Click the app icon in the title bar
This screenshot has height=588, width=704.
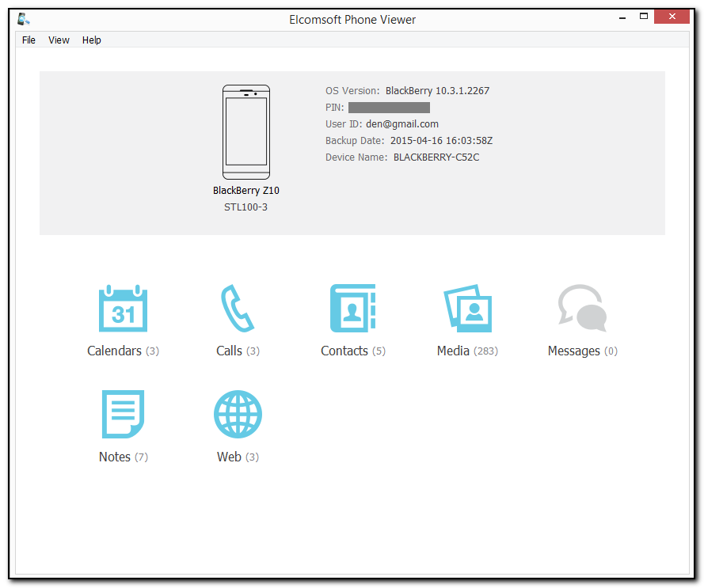click(24, 19)
